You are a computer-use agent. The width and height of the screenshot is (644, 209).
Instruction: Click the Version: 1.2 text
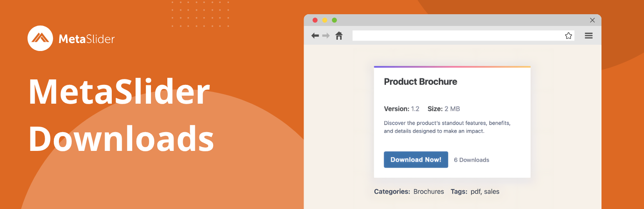coord(402,109)
